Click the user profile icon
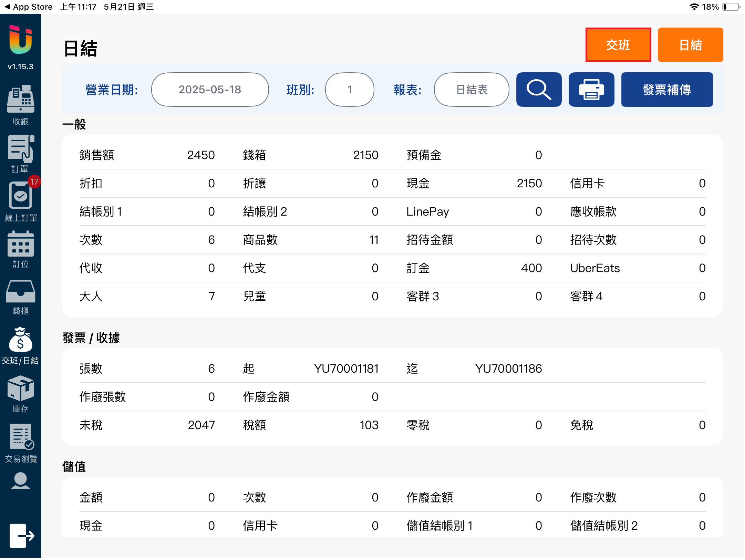 click(x=21, y=481)
